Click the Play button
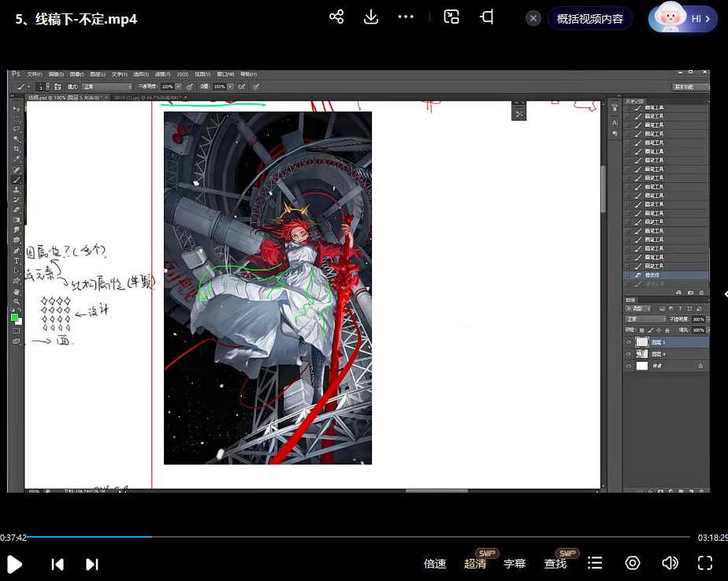Viewport: 728px width, 581px height. pos(14,564)
